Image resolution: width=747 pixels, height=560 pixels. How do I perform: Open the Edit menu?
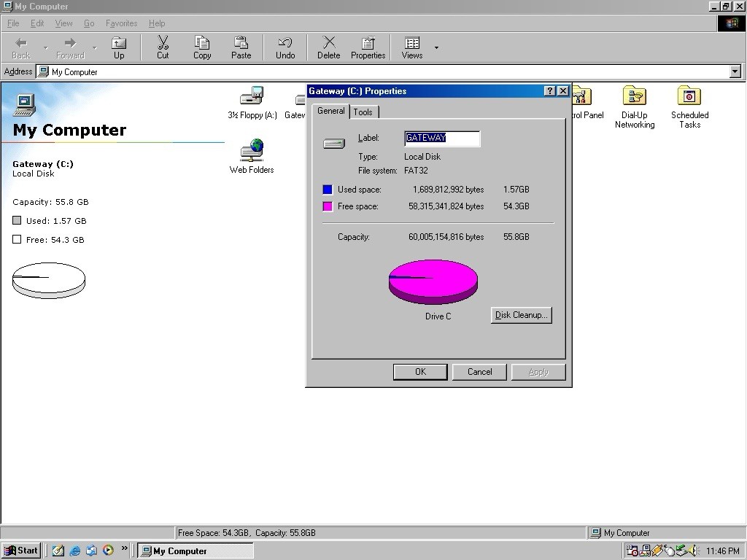point(37,23)
